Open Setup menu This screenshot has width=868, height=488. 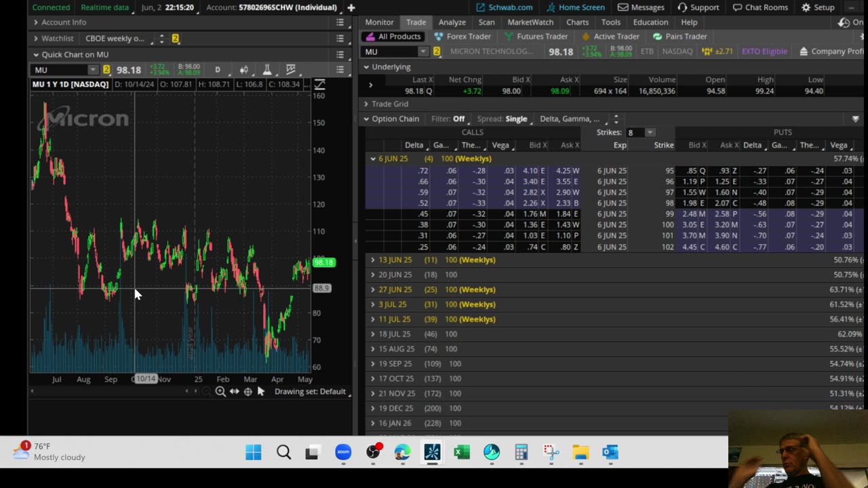point(817,7)
